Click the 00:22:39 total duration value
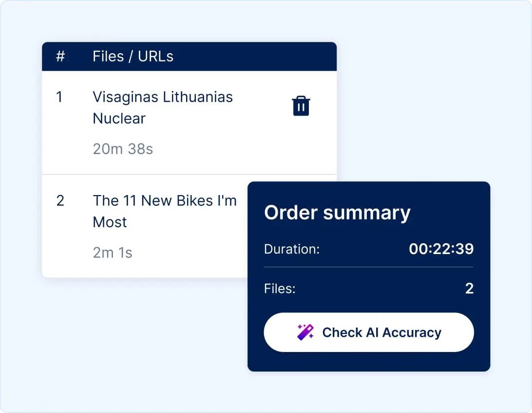This screenshot has height=413, width=532. (x=440, y=249)
